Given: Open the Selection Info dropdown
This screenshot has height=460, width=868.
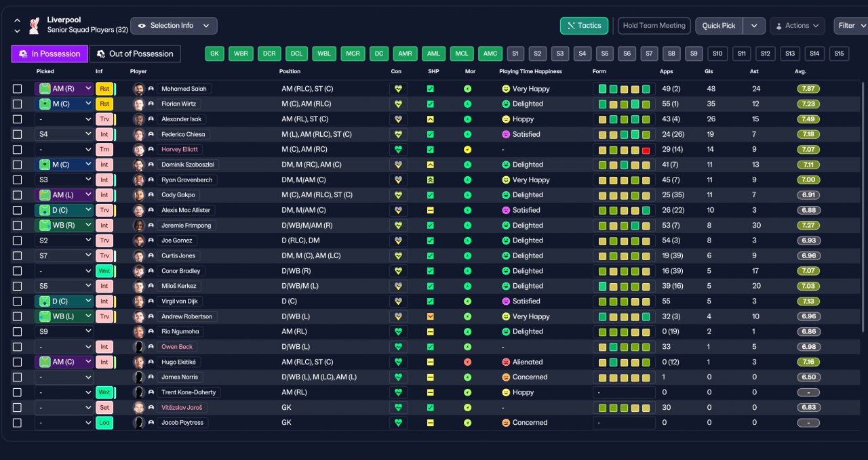Looking at the screenshot, I should tap(174, 26).
